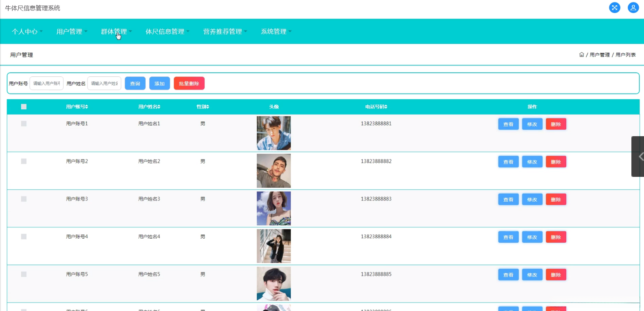Click the home icon in breadcrumb

tap(581, 54)
